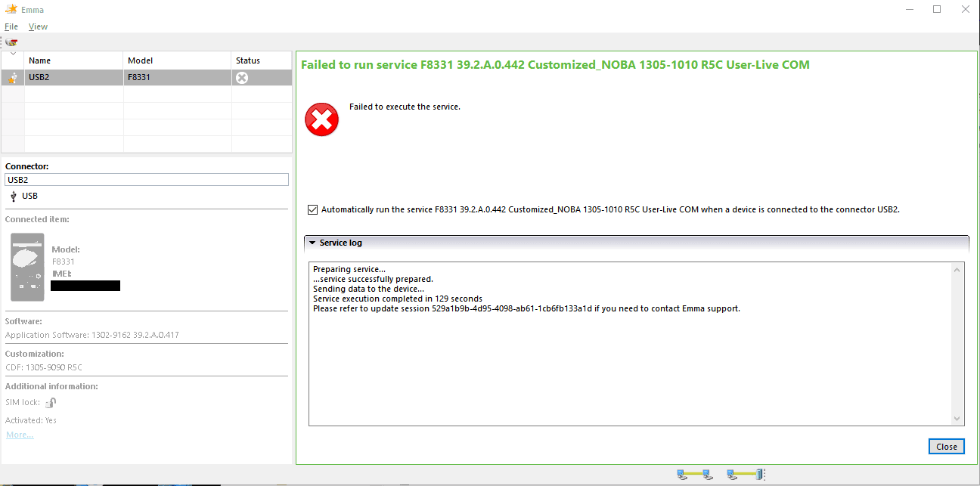Select the F8331 model cell in the table
Viewport: 980px width, 486px height.
178,77
